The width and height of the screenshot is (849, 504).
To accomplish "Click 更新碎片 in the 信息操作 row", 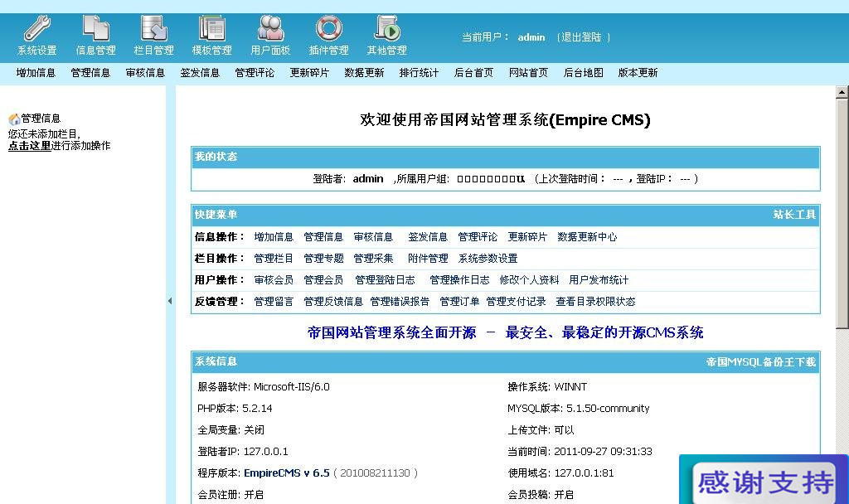I will (x=527, y=236).
